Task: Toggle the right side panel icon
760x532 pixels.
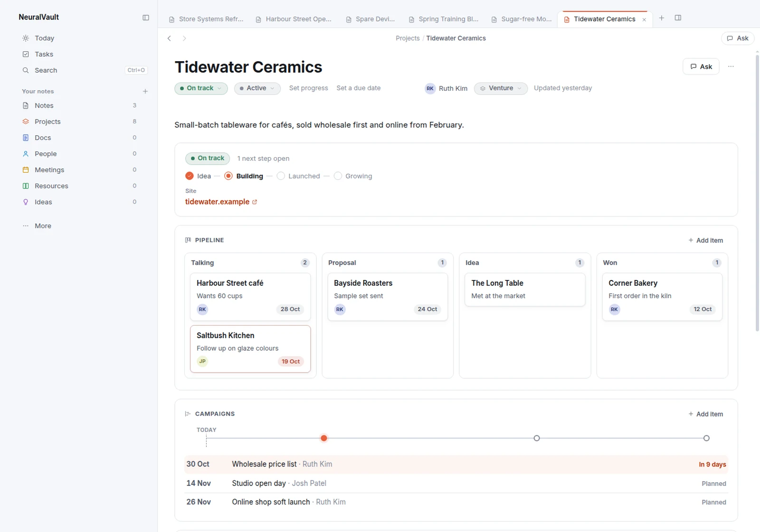Action: (678, 18)
